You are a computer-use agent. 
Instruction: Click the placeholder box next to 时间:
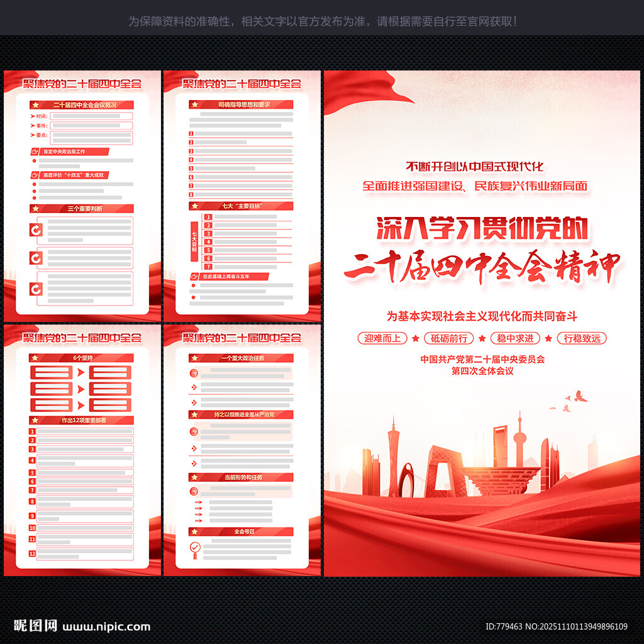91,116
